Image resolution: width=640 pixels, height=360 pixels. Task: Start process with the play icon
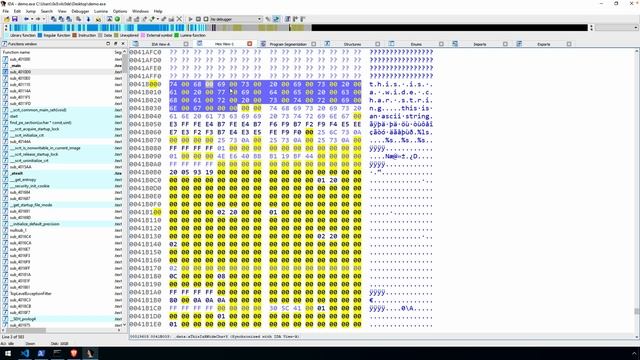tap(190, 19)
